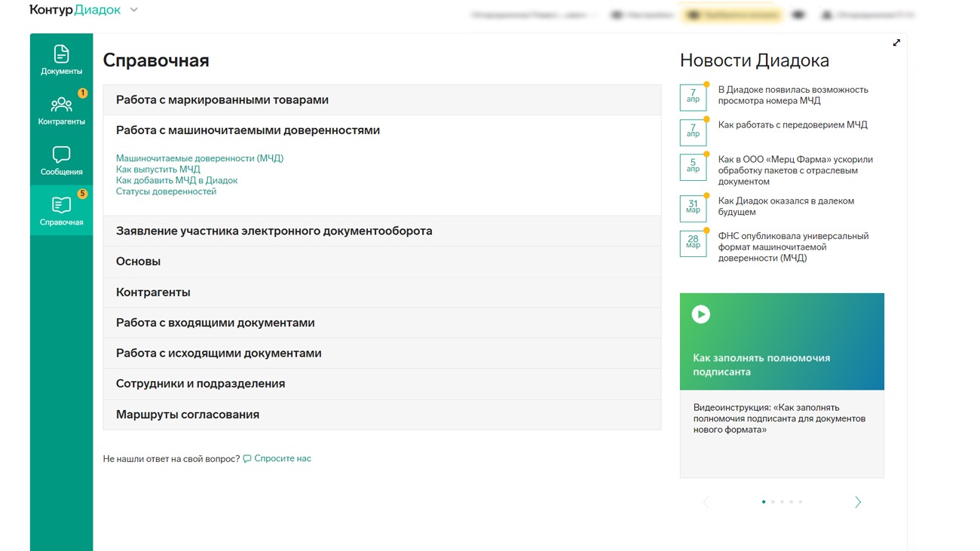980x551 pixels.
Task: Play the signer authority video instruction
Action: (701, 314)
